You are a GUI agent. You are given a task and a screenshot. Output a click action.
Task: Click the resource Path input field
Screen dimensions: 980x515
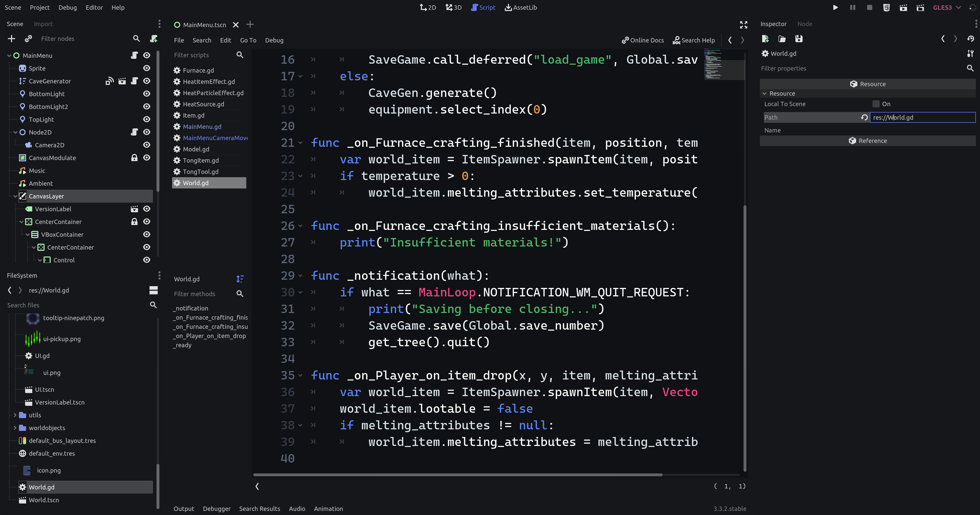922,117
